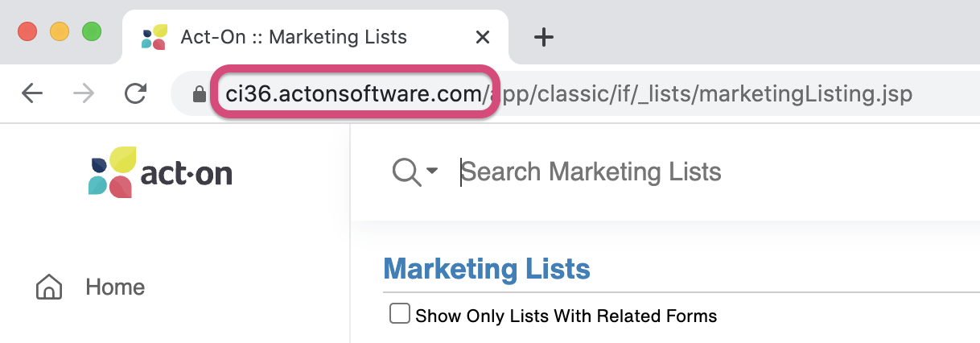Viewport: 980px width, 343px height.
Task: Click the Act-On logo in sidebar
Action: pos(160,172)
